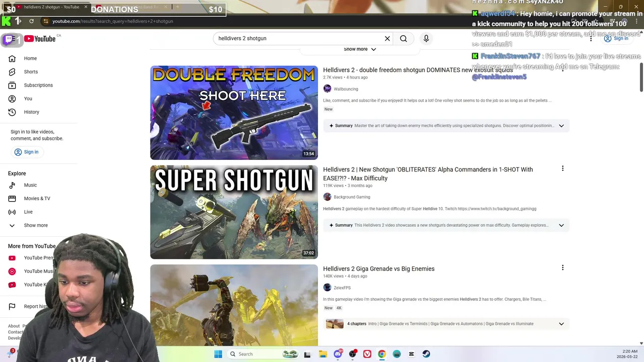Open the double freedom shotgun DOMINATES video title
The height and width of the screenshot is (362, 644).
coord(418,70)
